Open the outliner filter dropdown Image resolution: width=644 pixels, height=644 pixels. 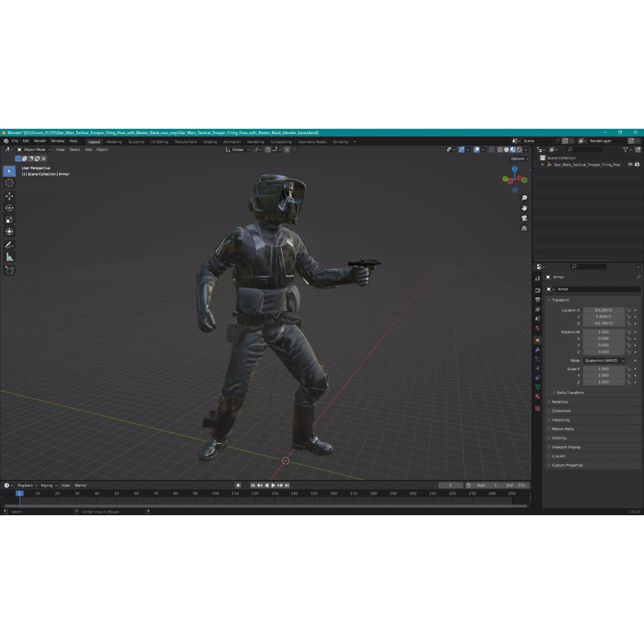[x=627, y=150]
